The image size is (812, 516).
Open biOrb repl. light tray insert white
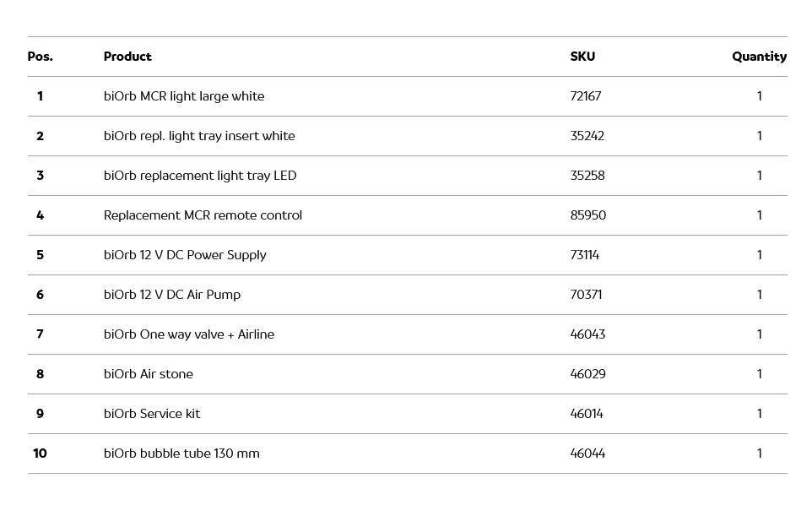(x=199, y=136)
